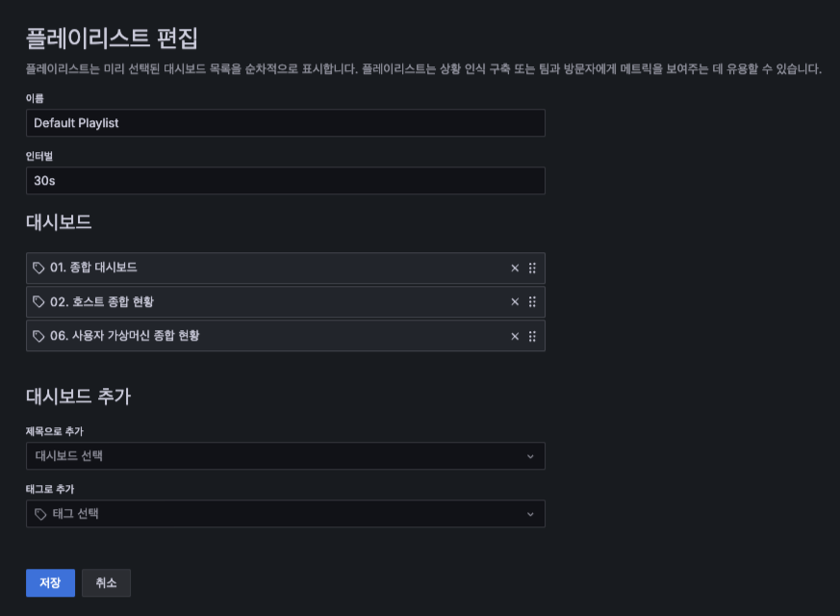This screenshot has height=616, width=840.
Task: Open the 태그 선택 dropdown
Action: pos(279,514)
